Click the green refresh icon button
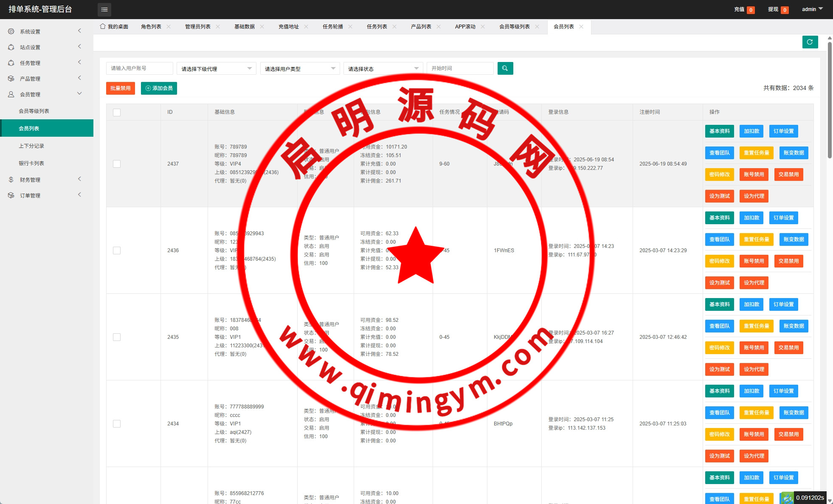 click(x=810, y=42)
